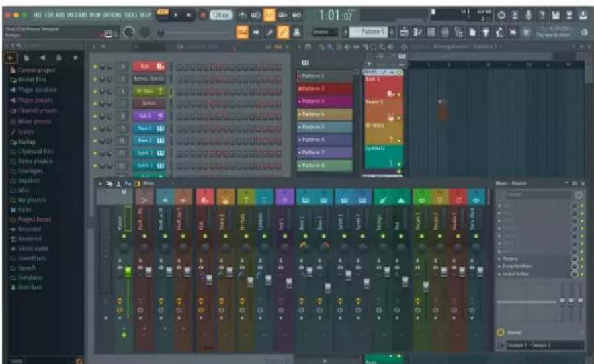Click the Kick mixer track fader
This screenshot has width=594, height=364.
tap(209, 279)
